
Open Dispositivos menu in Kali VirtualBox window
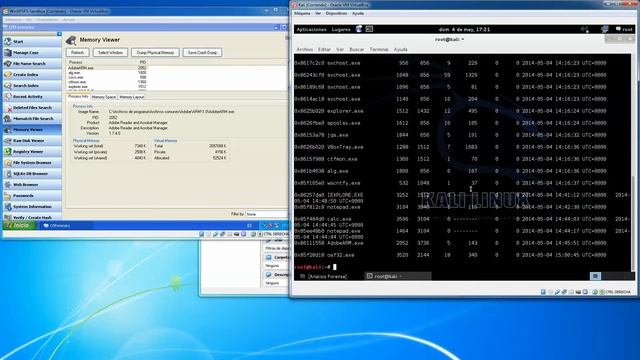click(336, 13)
